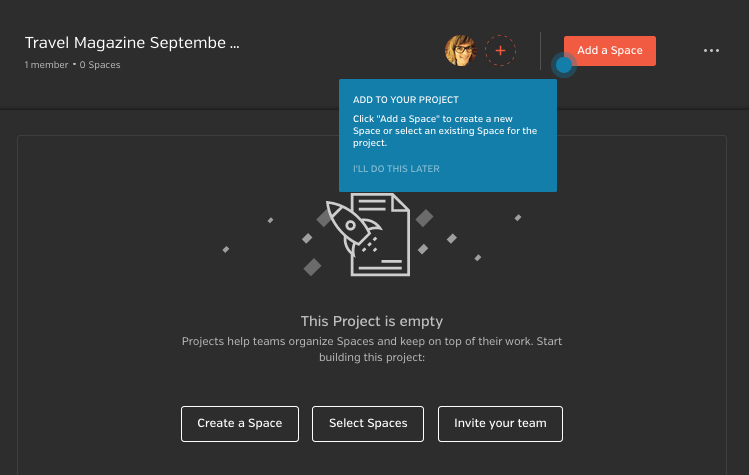Click the This Project is empty heading
The width and height of the screenshot is (749, 475).
tap(372, 321)
